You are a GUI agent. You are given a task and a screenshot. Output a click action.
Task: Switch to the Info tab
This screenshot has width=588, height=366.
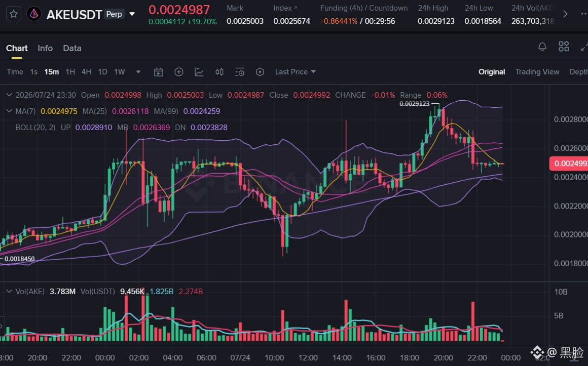tap(45, 48)
